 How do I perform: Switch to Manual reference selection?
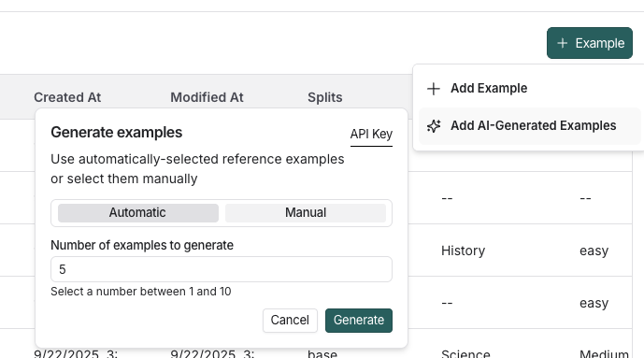(306, 213)
